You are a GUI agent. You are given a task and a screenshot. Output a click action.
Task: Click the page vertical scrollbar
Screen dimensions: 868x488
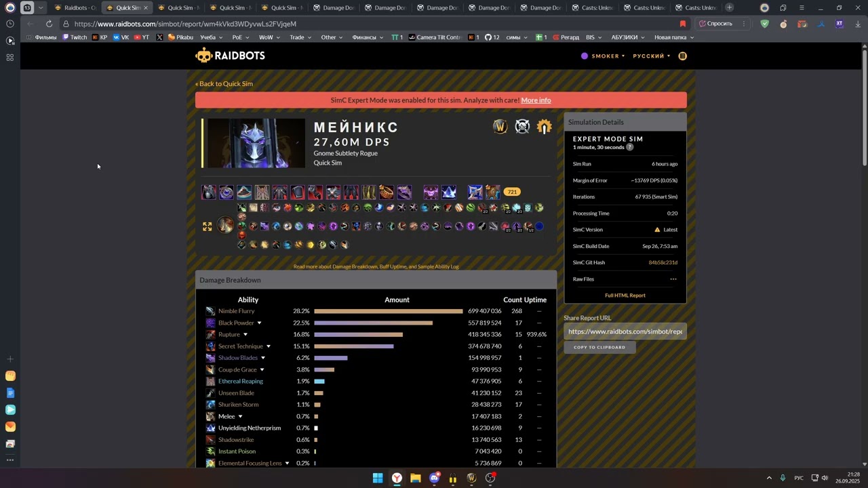[865, 108]
